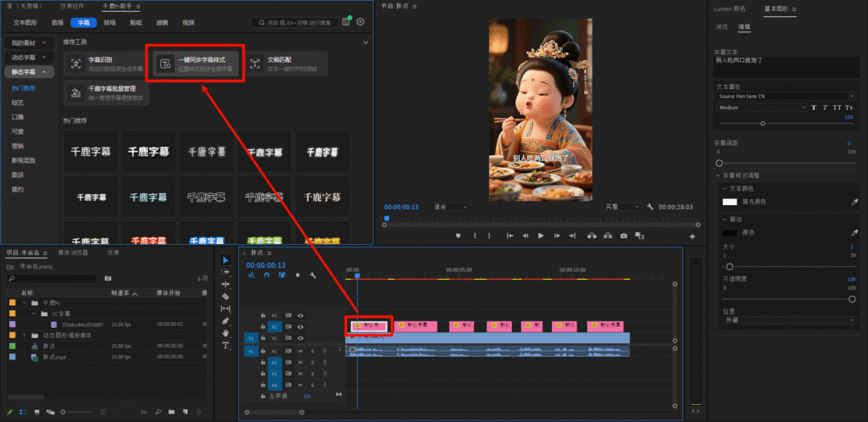Click the timeline wrench settings icon
The height and width of the screenshot is (422, 868).
[313, 275]
